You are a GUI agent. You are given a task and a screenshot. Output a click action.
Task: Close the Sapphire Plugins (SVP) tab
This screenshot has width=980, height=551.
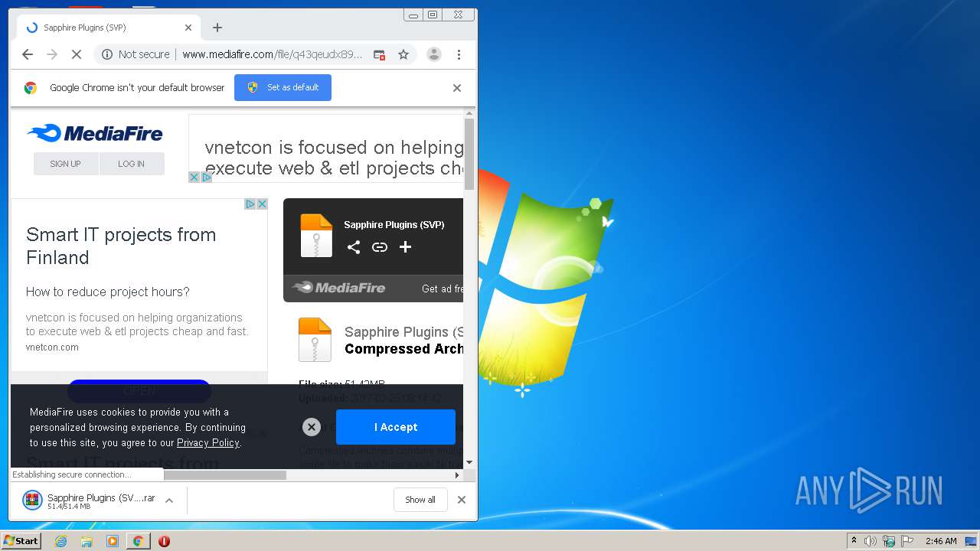tap(188, 28)
